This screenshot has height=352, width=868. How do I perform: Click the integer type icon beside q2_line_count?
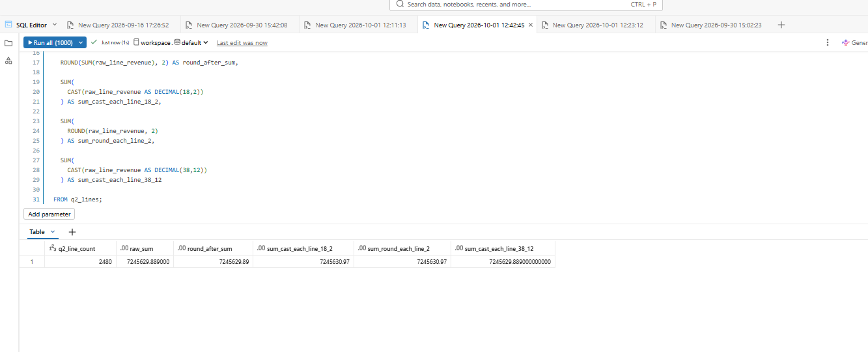pyautogui.click(x=53, y=248)
